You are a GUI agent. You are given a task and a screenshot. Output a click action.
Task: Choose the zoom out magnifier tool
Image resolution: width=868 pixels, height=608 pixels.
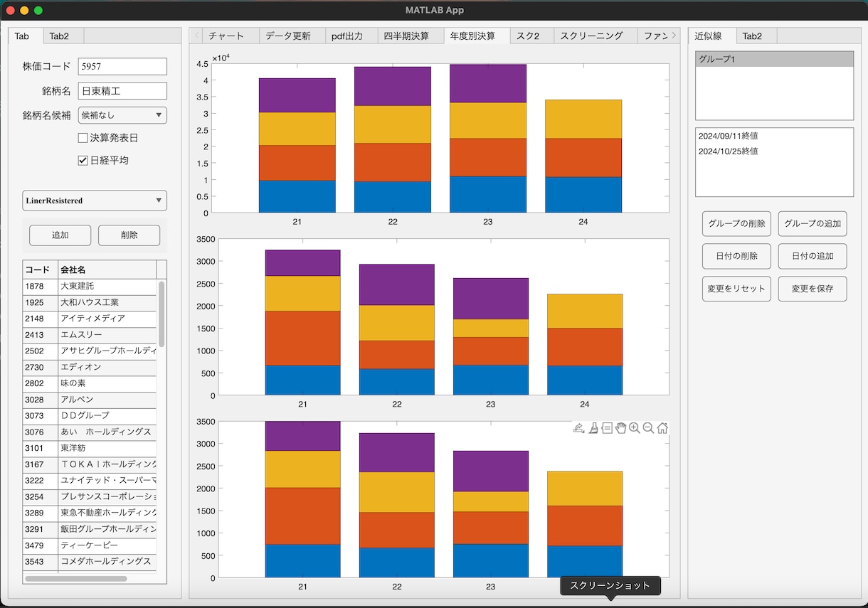click(648, 428)
